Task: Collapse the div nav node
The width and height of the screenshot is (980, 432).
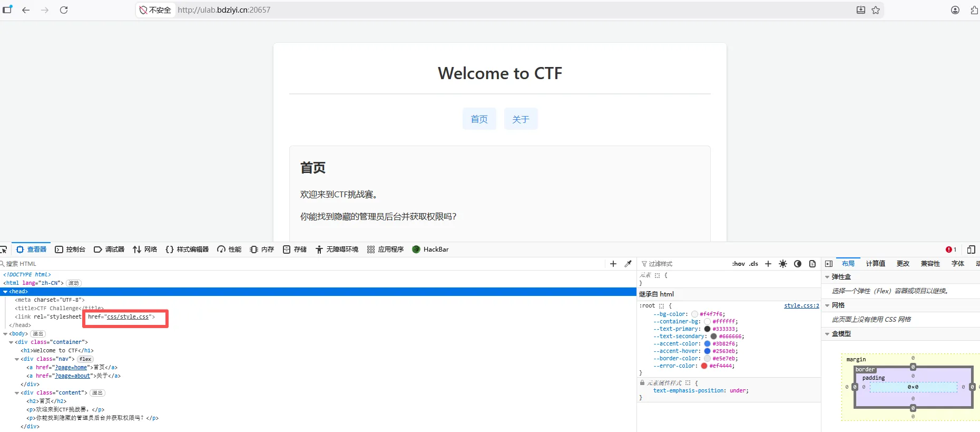Action: pyautogui.click(x=17, y=359)
